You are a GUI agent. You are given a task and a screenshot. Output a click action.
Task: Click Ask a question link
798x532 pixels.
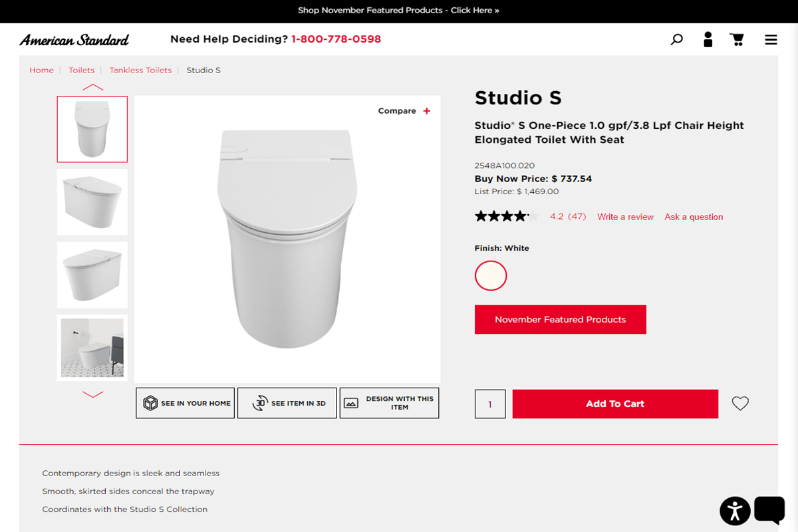[x=694, y=217]
